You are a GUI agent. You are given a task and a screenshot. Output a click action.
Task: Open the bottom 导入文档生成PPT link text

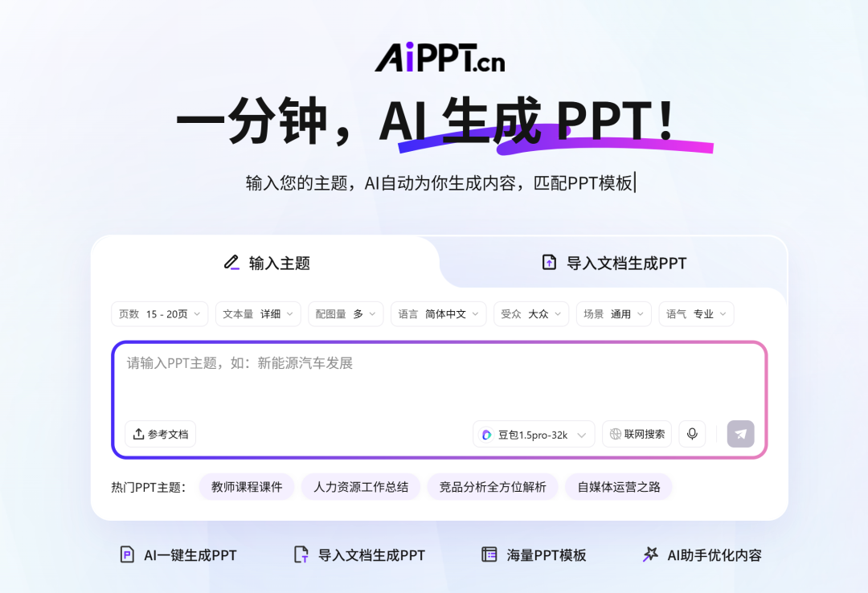pyautogui.click(x=371, y=554)
